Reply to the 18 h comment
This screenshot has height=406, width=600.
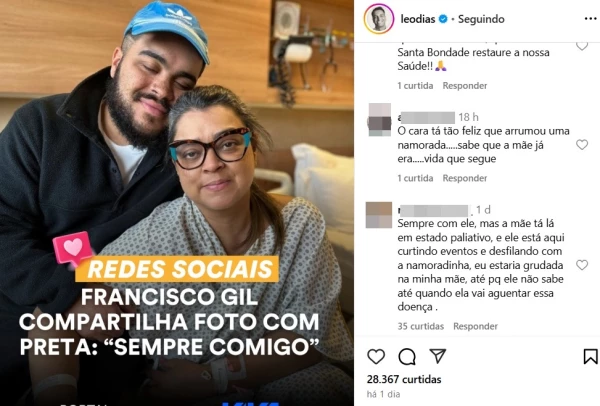465,178
